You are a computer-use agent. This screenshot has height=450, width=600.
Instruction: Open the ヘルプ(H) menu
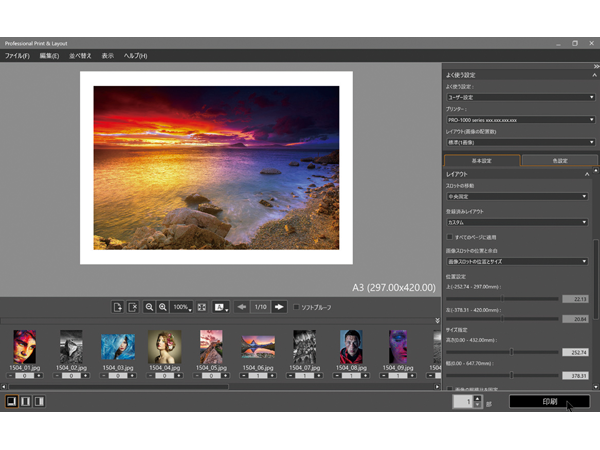tap(135, 55)
